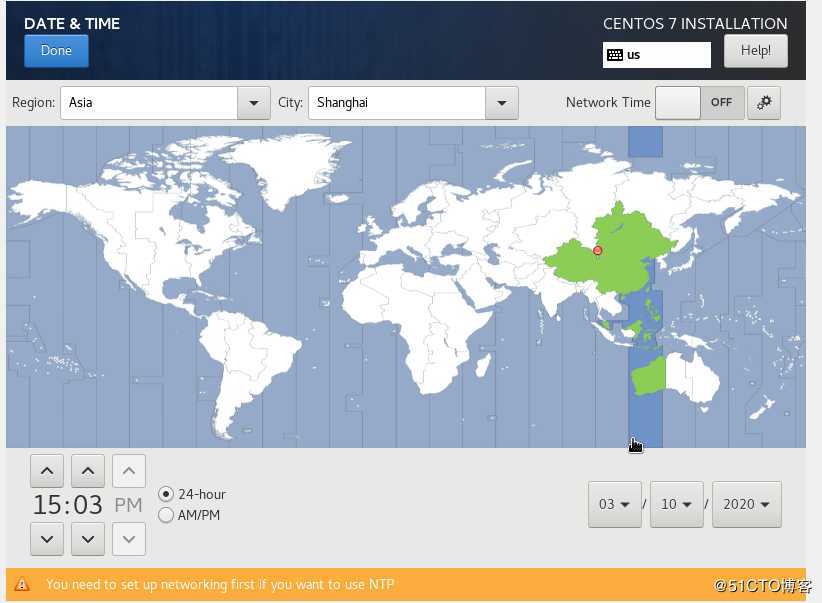Click the green Western Australia region
The height and width of the screenshot is (603, 822).
tap(648, 376)
